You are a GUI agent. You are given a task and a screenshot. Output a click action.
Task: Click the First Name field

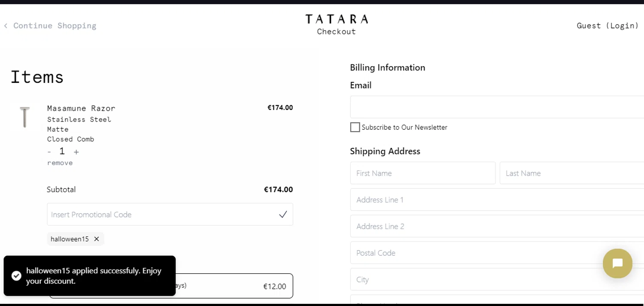(x=423, y=173)
